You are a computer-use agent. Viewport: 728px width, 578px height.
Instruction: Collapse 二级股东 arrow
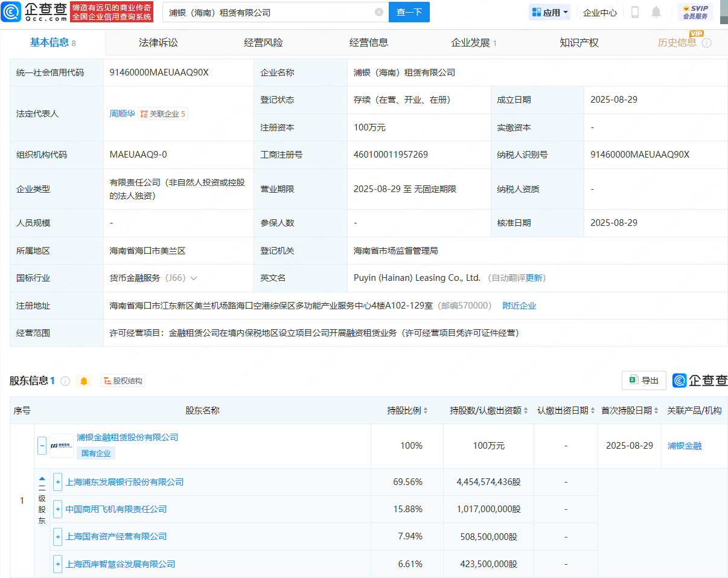click(42, 478)
